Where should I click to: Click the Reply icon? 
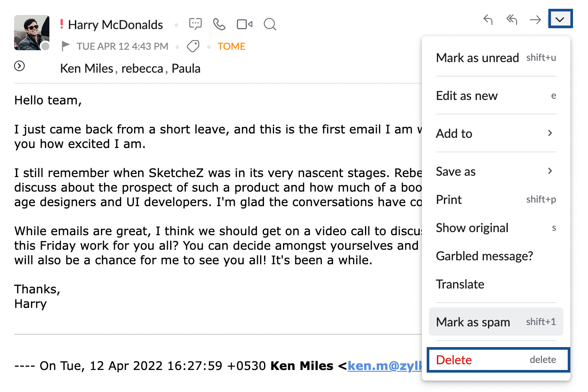tap(488, 20)
